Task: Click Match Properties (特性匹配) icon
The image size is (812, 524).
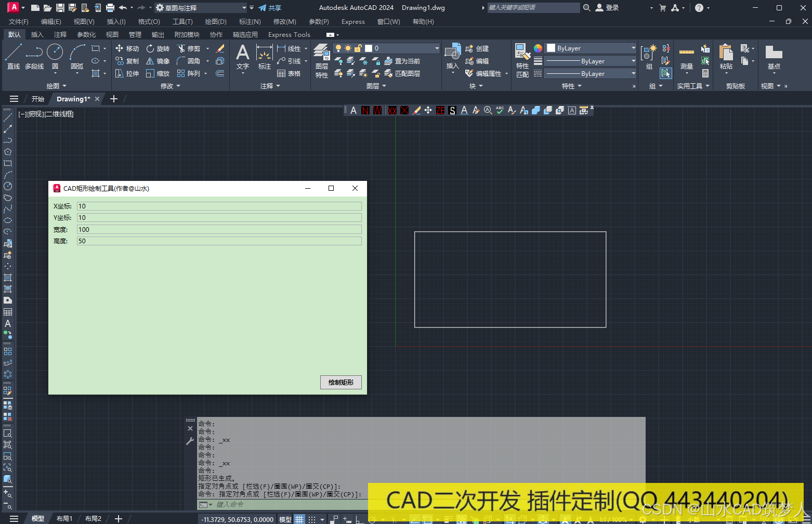Action: (522, 61)
